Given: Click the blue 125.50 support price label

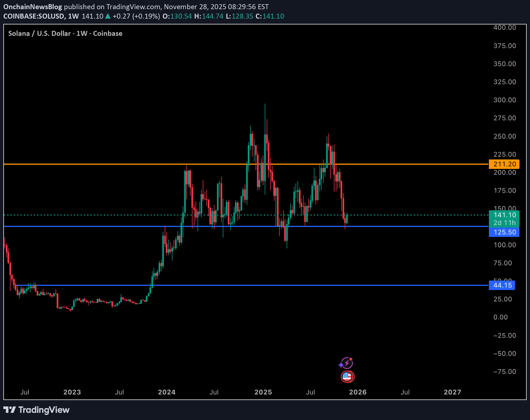Looking at the screenshot, I should (504, 232).
